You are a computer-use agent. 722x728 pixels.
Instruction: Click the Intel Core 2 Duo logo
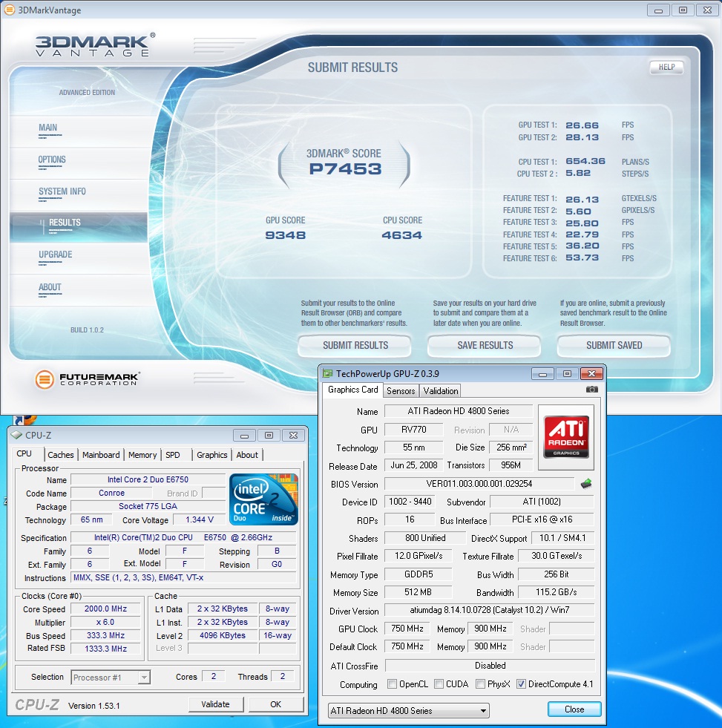pyautogui.click(x=263, y=499)
